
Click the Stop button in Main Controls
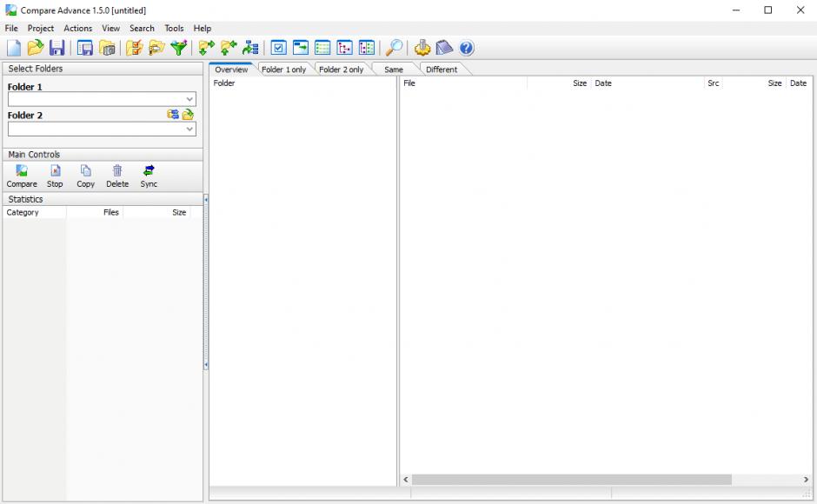coord(55,176)
